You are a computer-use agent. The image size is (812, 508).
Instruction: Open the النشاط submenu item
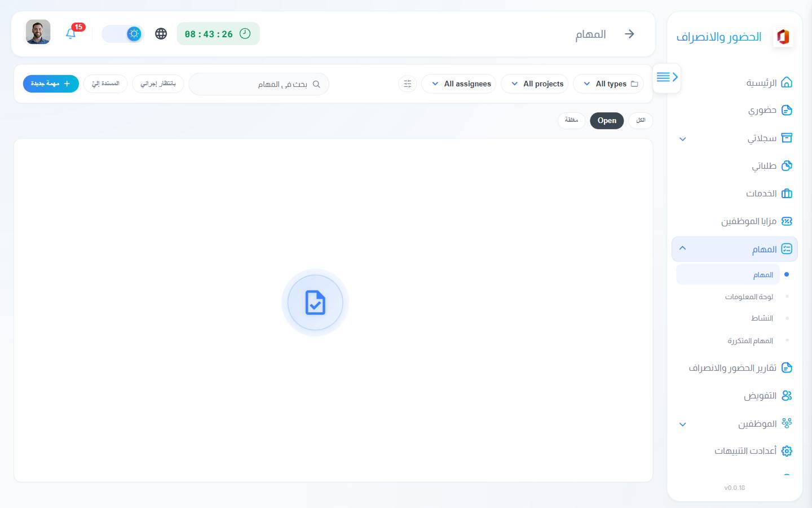pyautogui.click(x=762, y=318)
